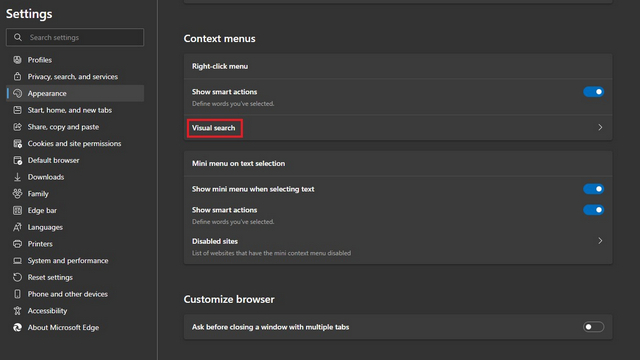Click Mini menu on text selection label
Viewport: 640px width, 360px height.
point(239,163)
